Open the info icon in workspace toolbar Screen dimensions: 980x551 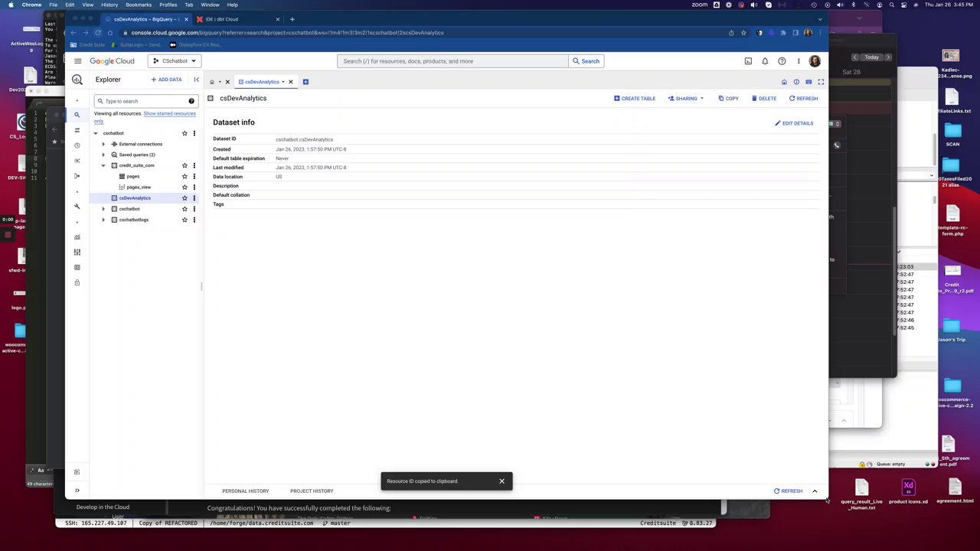[796, 82]
